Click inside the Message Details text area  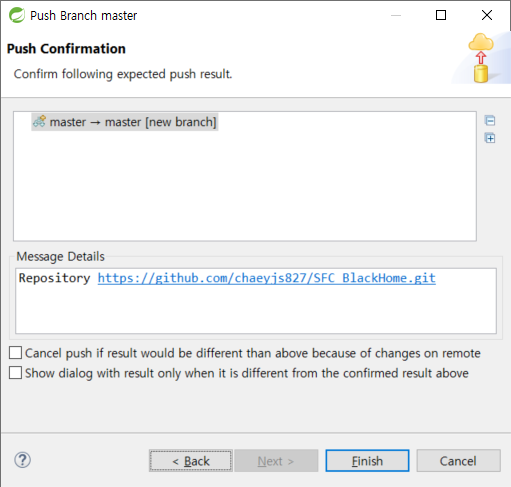click(256, 301)
